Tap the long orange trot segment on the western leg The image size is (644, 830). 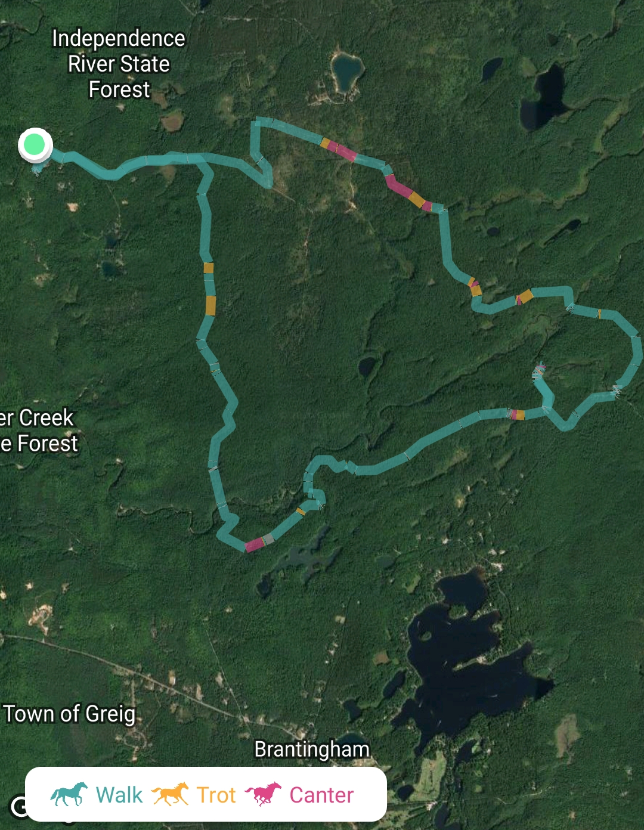click(x=210, y=305)
